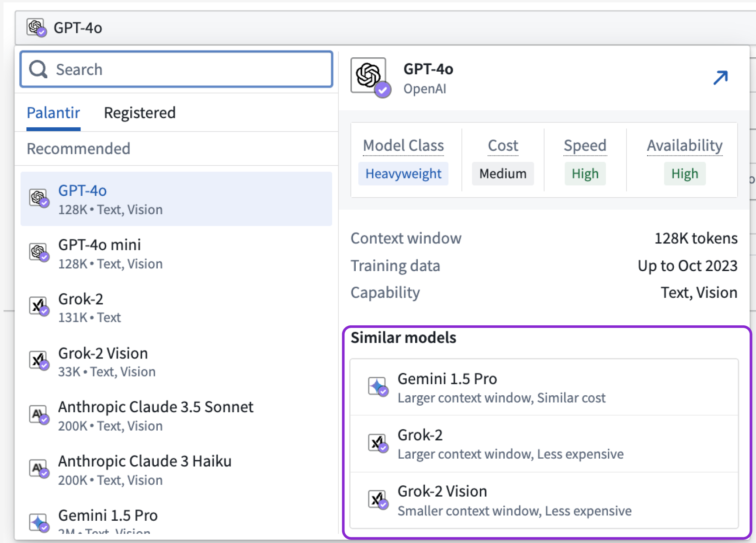
Task: Open GPT-4o model details via arrow icon
Action: pos(721,78)
